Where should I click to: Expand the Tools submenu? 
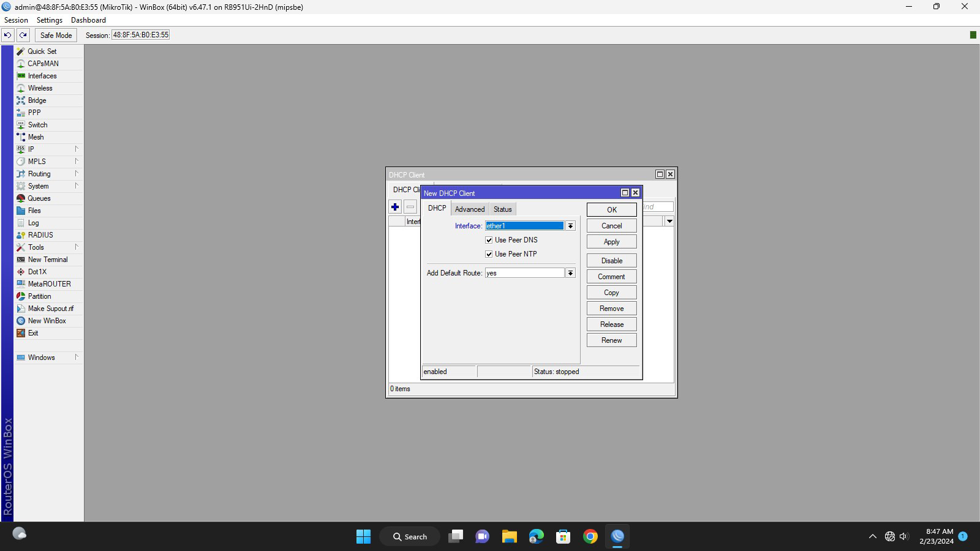tap(48, 247)
